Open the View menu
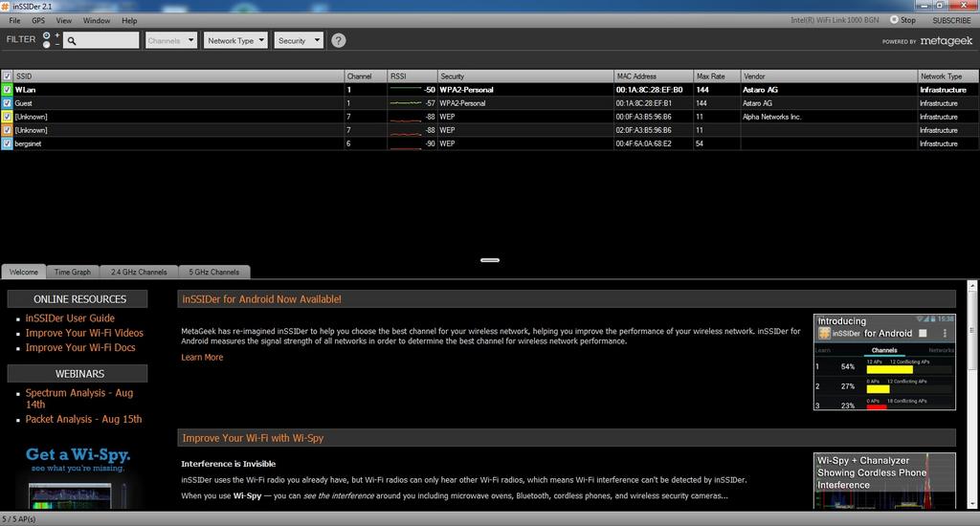The height and width of the screenshot is (526, 980). (64, 21)
